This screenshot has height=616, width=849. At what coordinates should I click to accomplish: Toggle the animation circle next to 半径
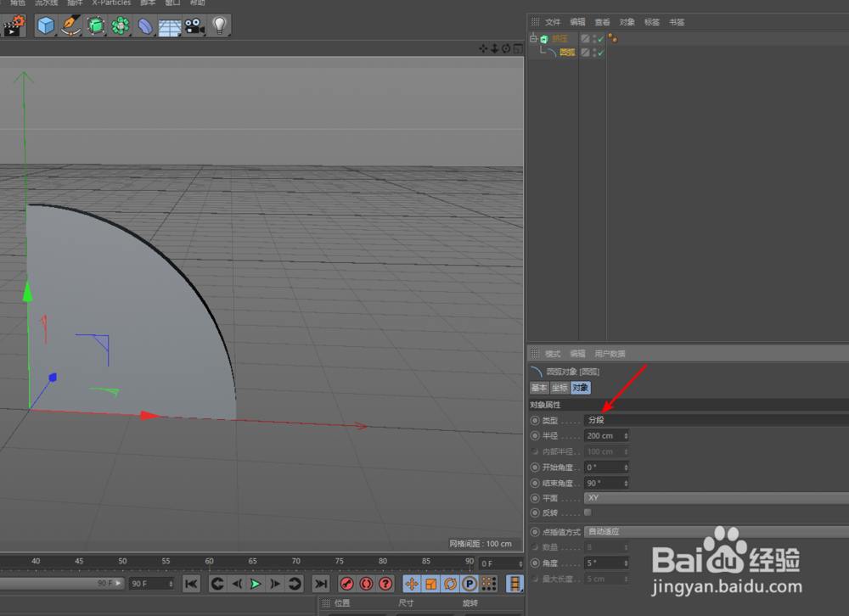535,436
